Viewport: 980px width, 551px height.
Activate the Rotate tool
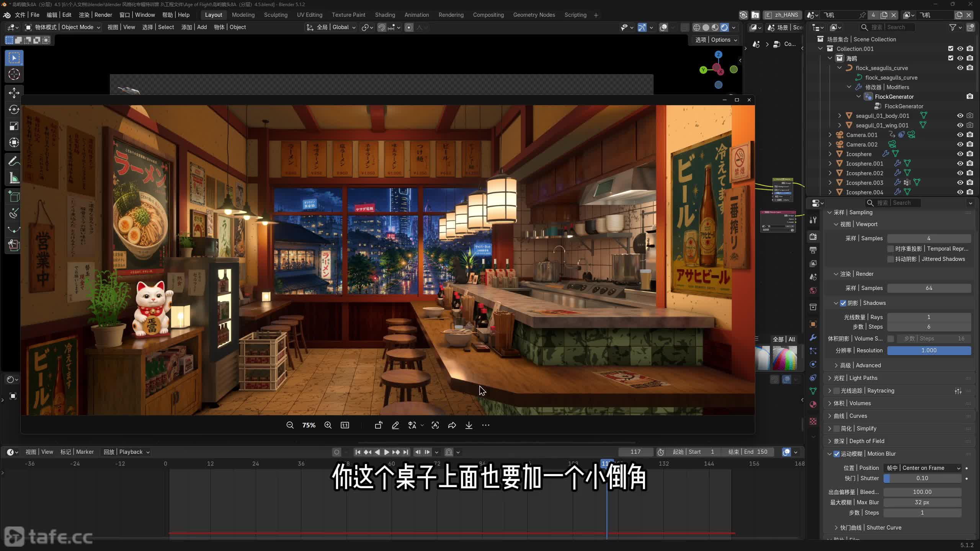[x=14, y=109]
